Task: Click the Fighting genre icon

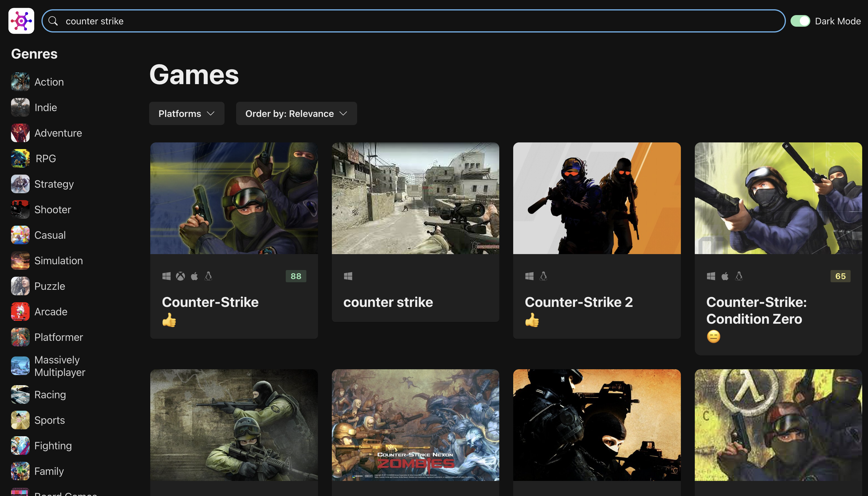Action: (x=20, y=446)
